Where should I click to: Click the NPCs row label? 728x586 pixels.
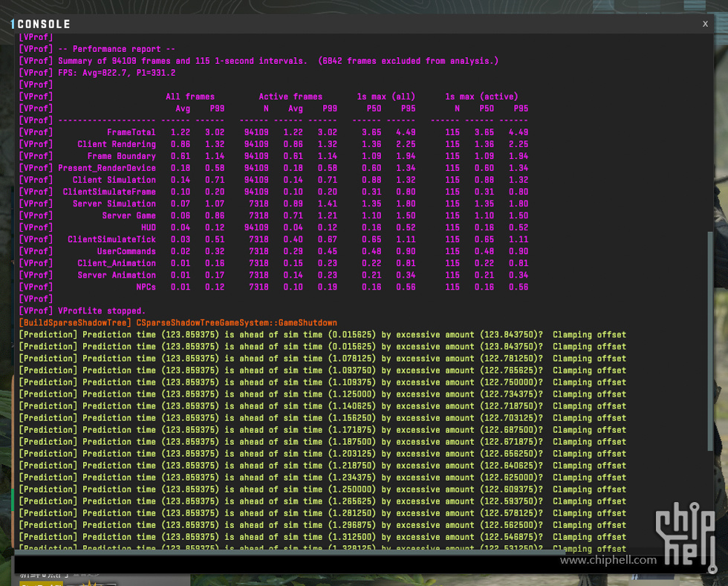(146, 287)
